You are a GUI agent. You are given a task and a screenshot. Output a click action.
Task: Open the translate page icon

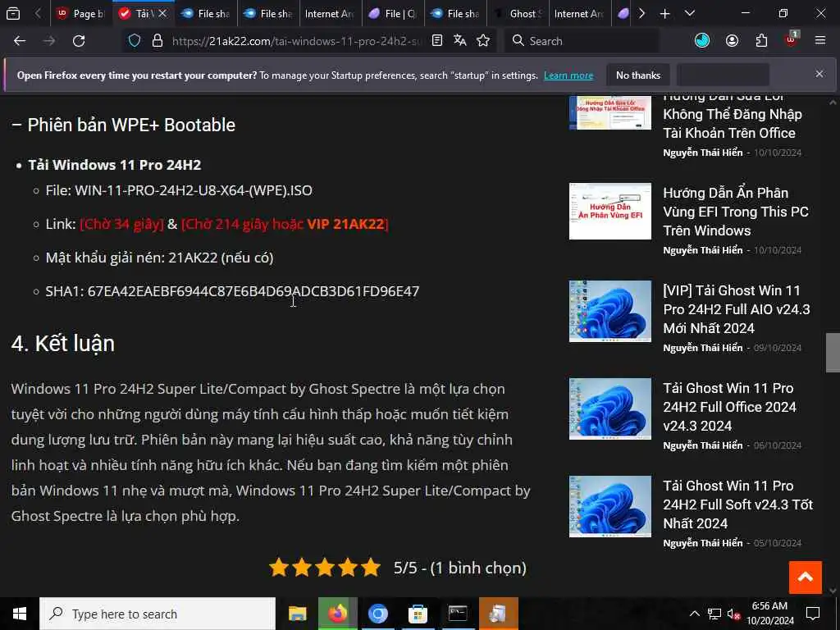coord(460,41)
